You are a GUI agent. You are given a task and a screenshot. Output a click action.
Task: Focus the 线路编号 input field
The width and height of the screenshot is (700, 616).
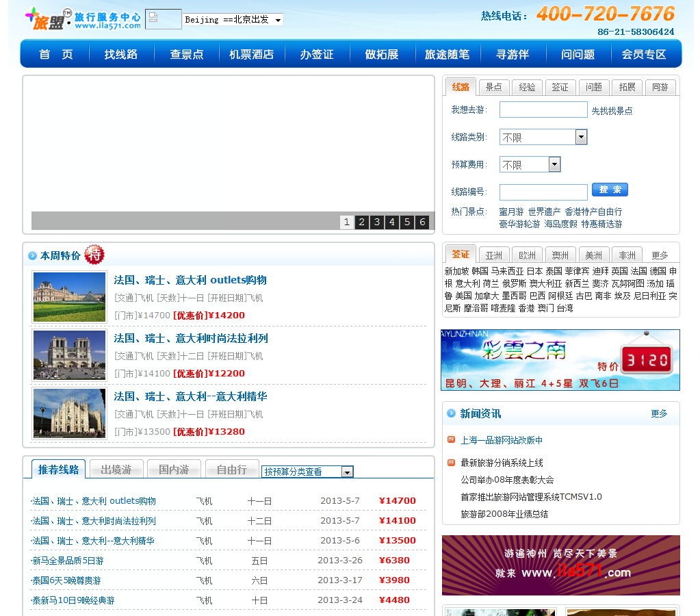click(543, 192)
